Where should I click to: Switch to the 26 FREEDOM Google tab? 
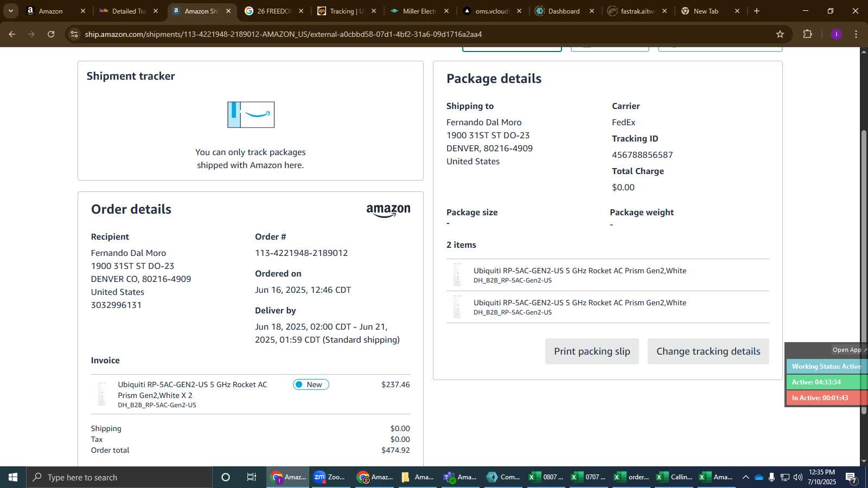[x=274, y=11]
